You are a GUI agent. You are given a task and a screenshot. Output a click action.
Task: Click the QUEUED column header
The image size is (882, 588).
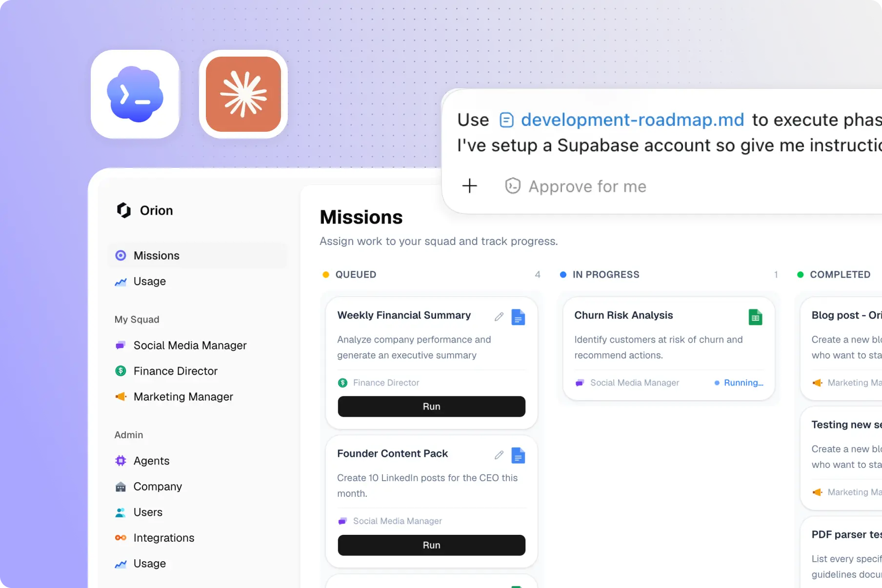click(356, 275)
